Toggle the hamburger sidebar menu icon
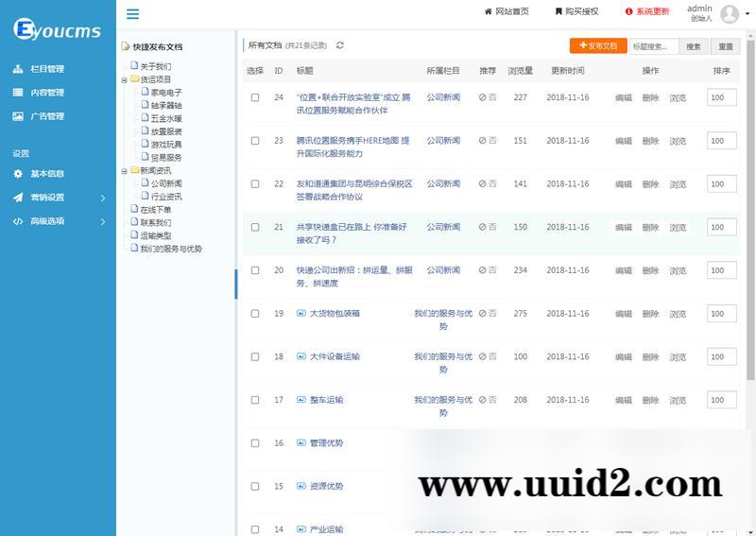This screenshot has height=536, width=756. [x=132, y=14]
